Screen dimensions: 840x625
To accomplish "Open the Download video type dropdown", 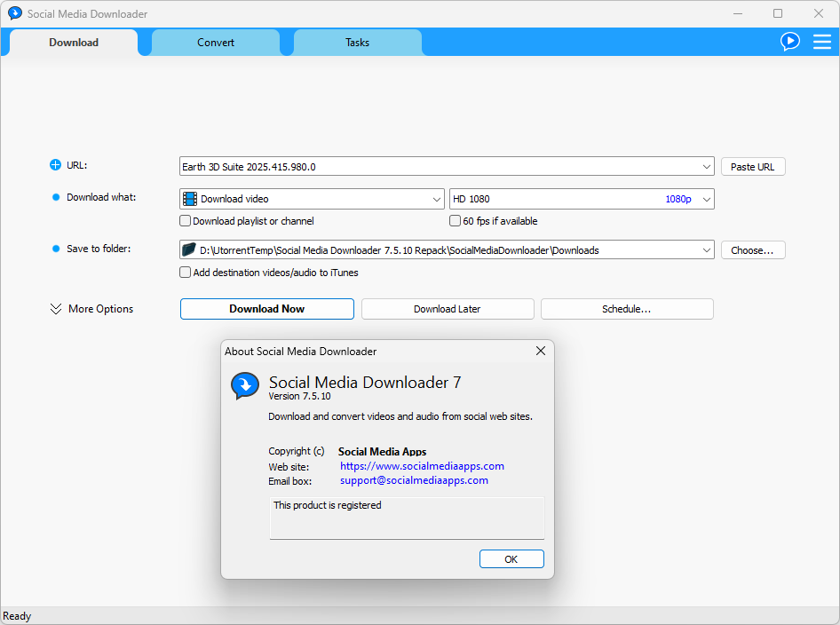I will point(436,199).
